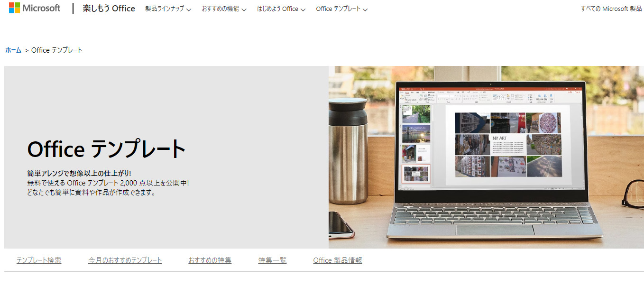Viewport: 644px width, 296px height.
Task: Click the Office テンプレート breadcrumb entry
Action: (56, 49)
